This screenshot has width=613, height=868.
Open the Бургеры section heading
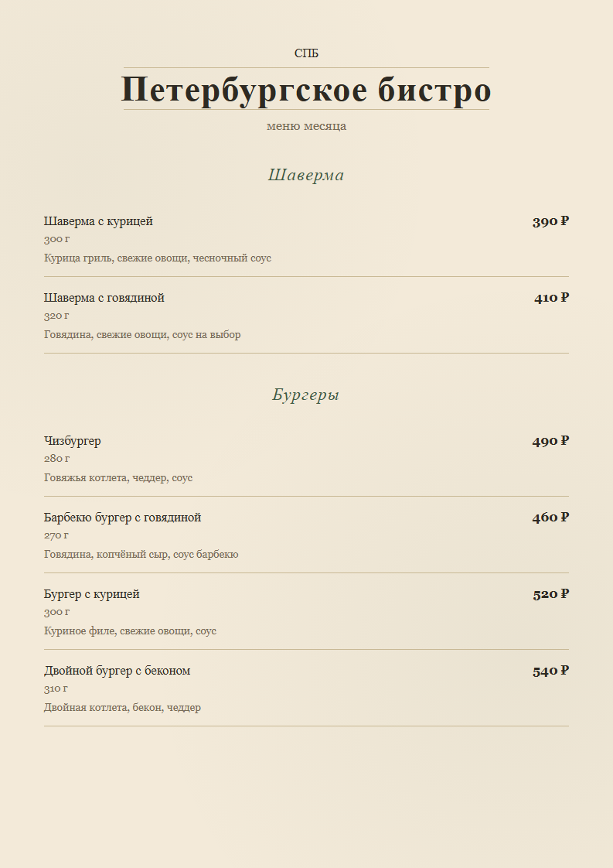click(306, 395)
